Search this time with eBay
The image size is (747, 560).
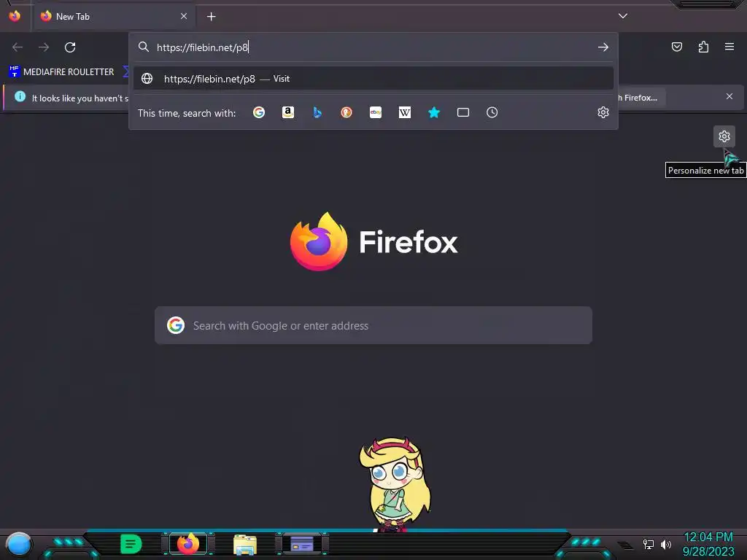[x=376, y=112]
